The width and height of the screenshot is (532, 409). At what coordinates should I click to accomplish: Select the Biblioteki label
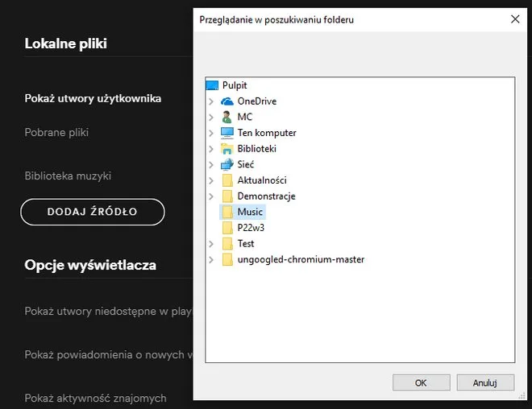click(256, 149)
